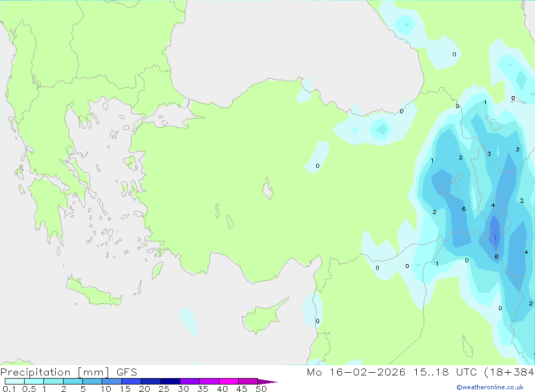Select the 2–5 mm legend color swatch

[73, 381]
